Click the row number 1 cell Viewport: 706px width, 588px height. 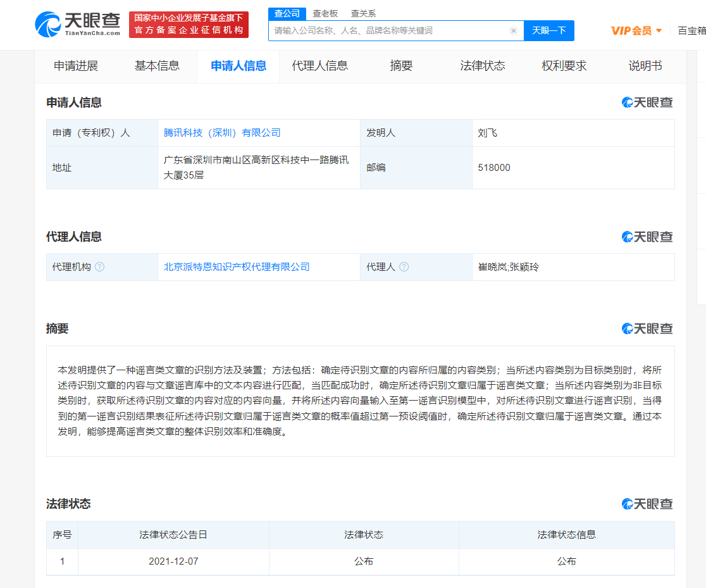pyautogui.click(x=62, y=561)
